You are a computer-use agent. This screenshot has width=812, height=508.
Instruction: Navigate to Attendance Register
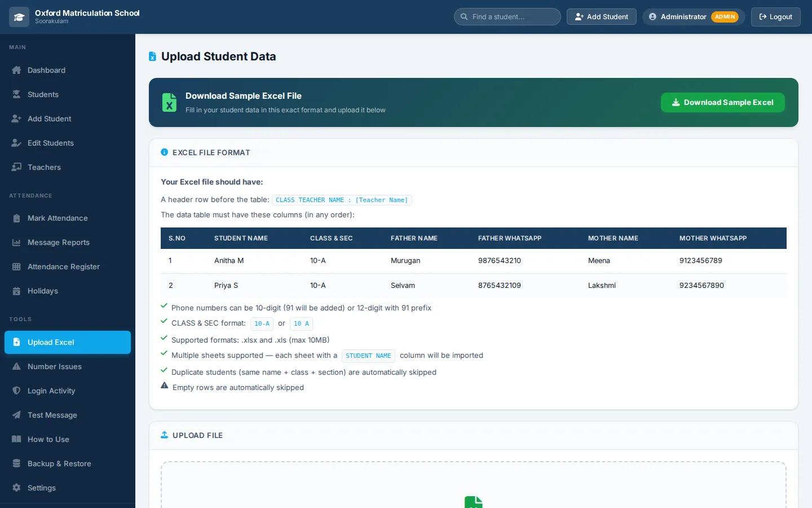(x=68, y=266)
